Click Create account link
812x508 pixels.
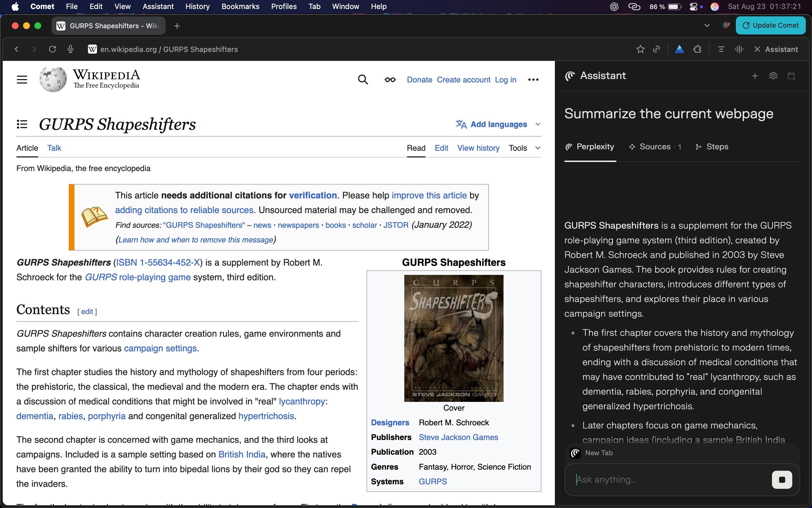464,80
